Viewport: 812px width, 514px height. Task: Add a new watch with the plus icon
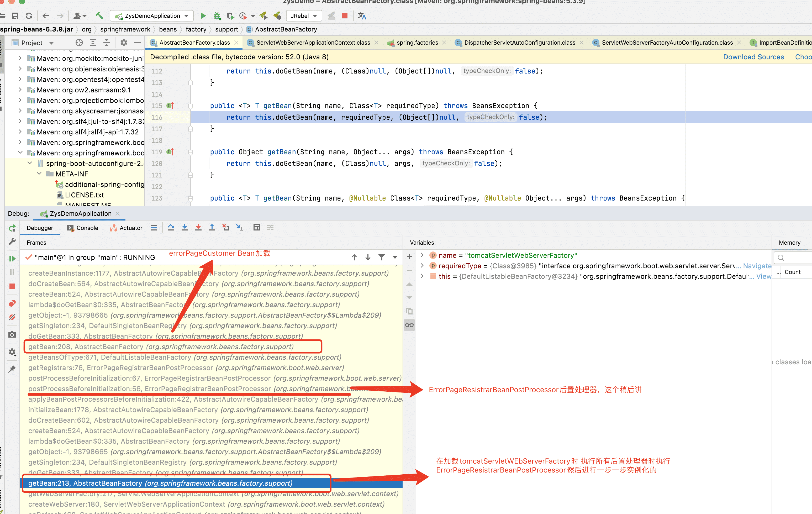[409, 257]
